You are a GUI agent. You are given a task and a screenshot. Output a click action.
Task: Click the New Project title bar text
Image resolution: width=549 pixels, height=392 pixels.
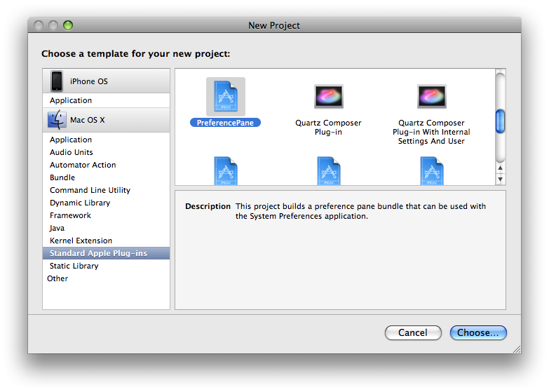coord(274,25)
